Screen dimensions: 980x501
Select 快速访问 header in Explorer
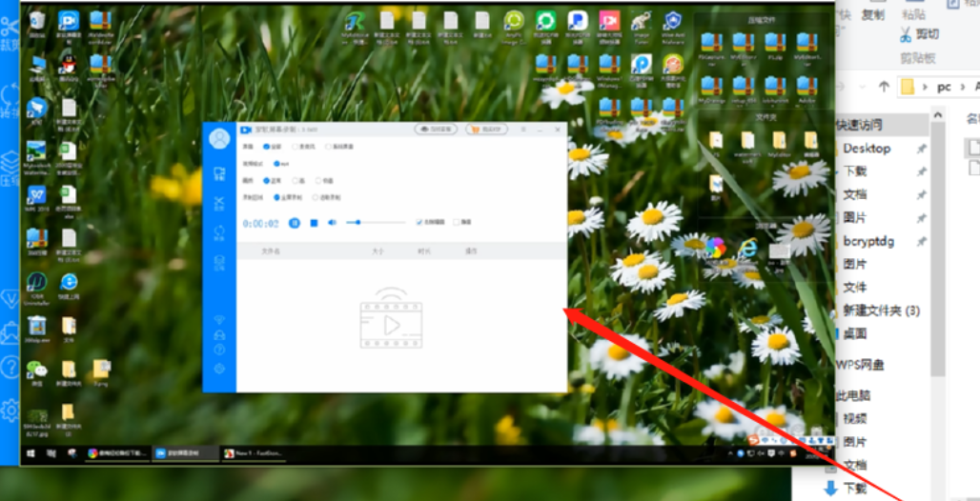(x=859, y=125)
